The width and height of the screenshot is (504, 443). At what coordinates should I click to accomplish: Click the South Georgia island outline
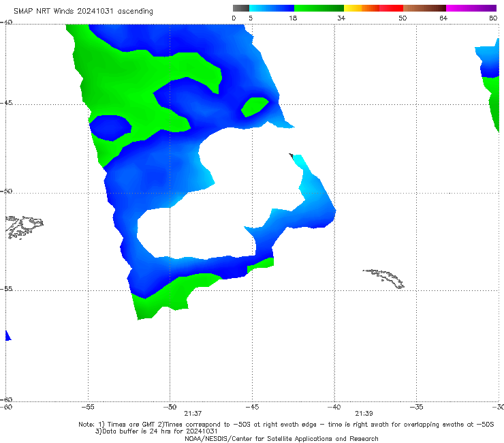383,279
